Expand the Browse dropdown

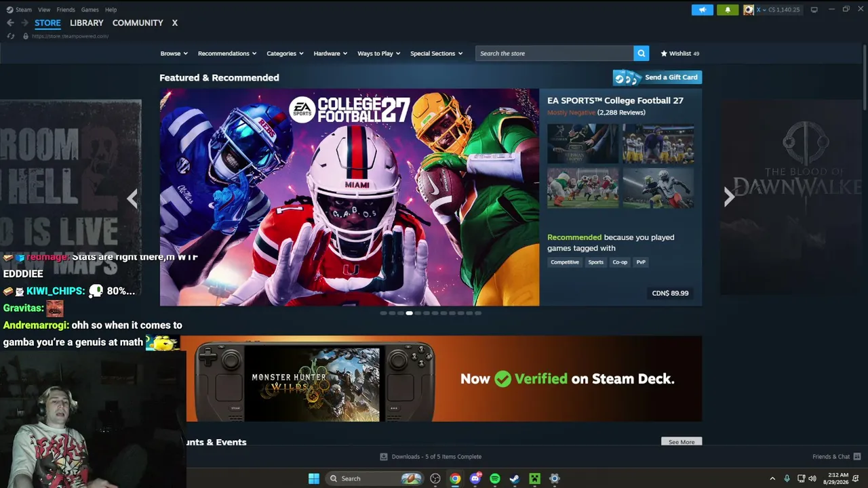[x=173, y=54]
